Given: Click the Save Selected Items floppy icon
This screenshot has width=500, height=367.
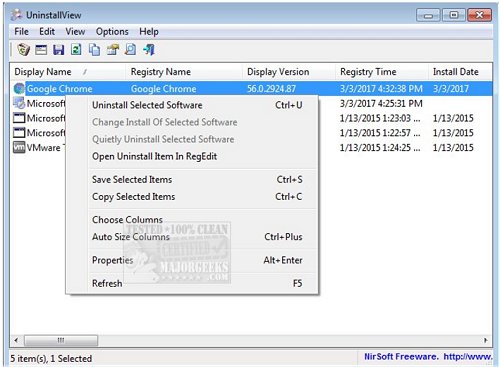Looking at the screenshot, I should point(59,50).
